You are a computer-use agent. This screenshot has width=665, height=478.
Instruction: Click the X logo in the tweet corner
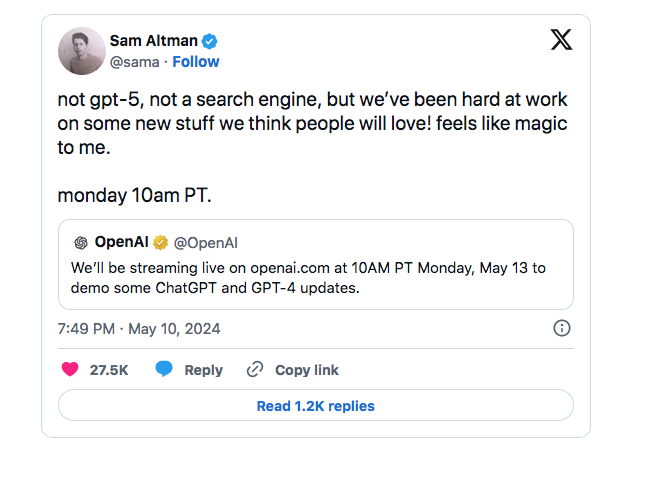pos(562,40)
